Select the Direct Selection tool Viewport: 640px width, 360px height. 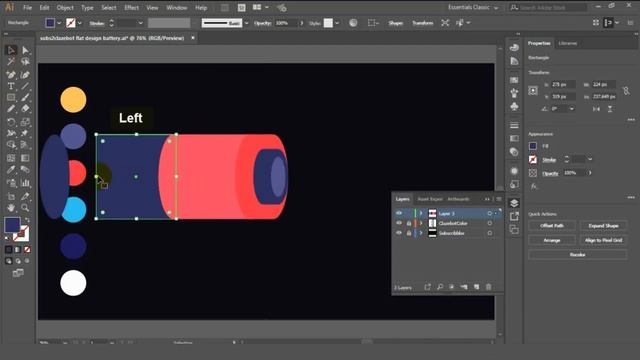pos(25,50)
